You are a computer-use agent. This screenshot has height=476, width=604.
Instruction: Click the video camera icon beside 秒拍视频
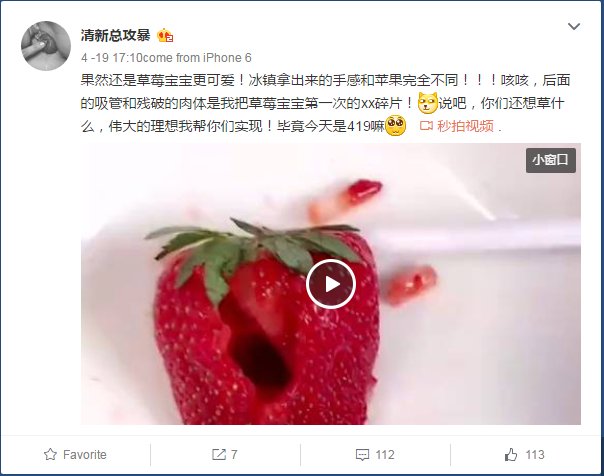426,126
